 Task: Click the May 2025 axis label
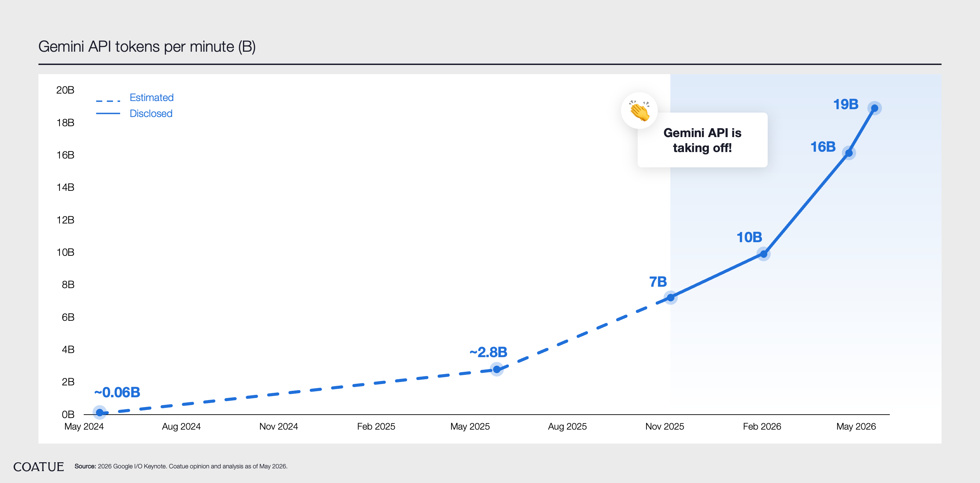pyautogui.click(x=470, y=426)
